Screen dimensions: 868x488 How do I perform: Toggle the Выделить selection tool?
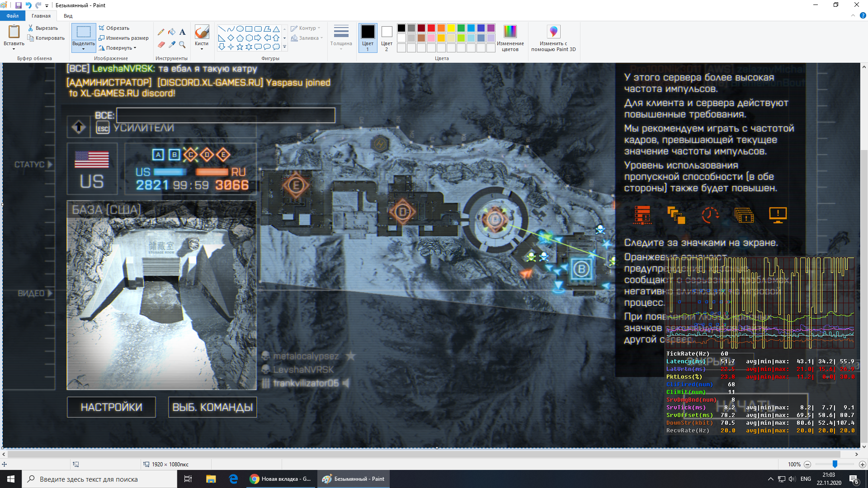click(84, 33)
